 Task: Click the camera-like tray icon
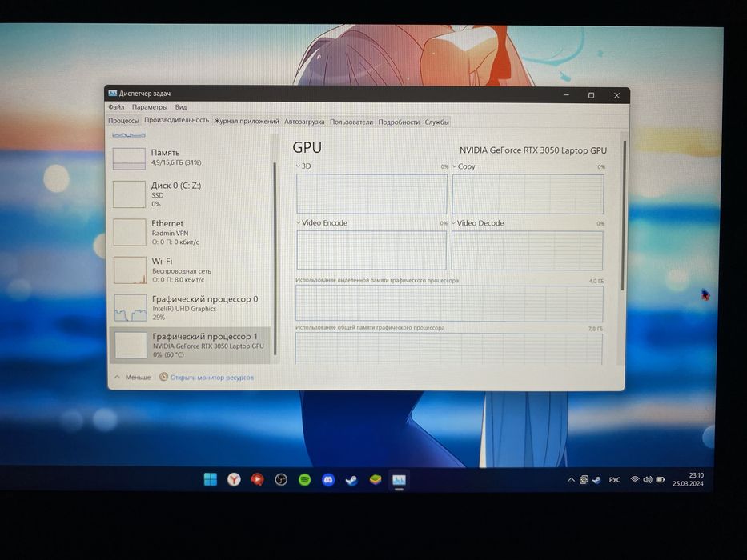click(x=584, y=480)
